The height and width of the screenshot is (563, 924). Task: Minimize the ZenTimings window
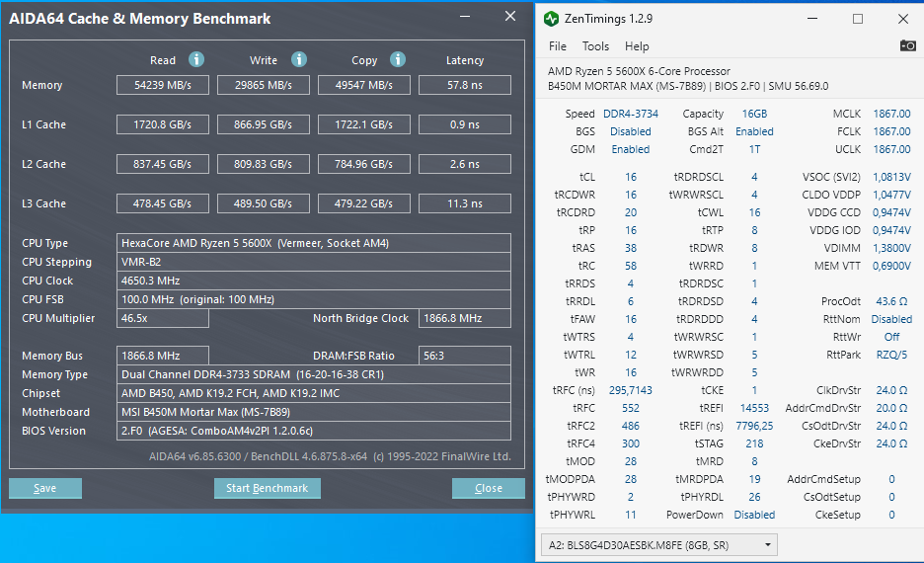pos(812,19)
